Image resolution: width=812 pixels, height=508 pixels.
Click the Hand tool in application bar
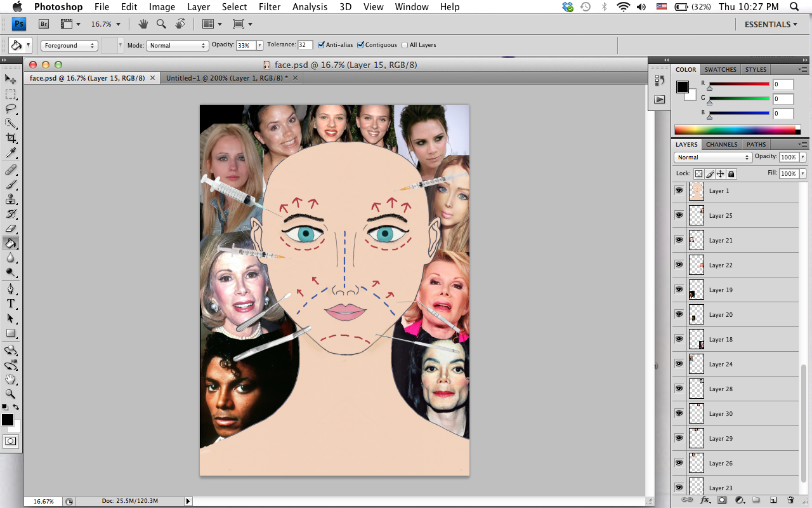click(x=143, y=24)
